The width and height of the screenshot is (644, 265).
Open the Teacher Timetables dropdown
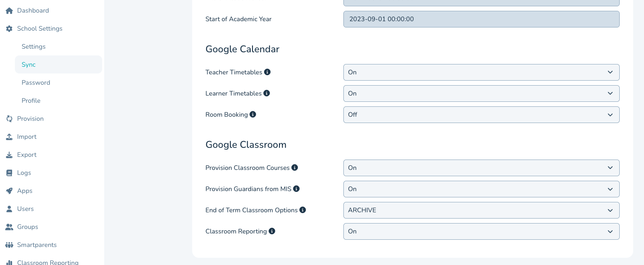(x=481, y=72)
